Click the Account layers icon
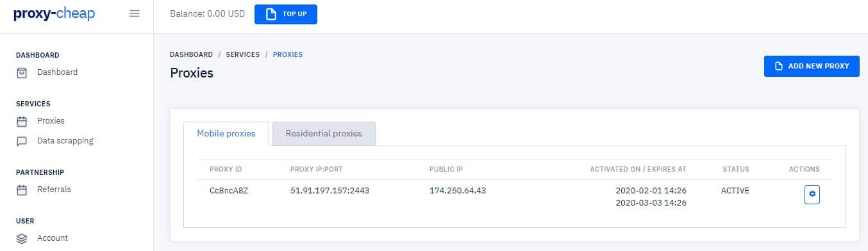 (x=22, y=238)
